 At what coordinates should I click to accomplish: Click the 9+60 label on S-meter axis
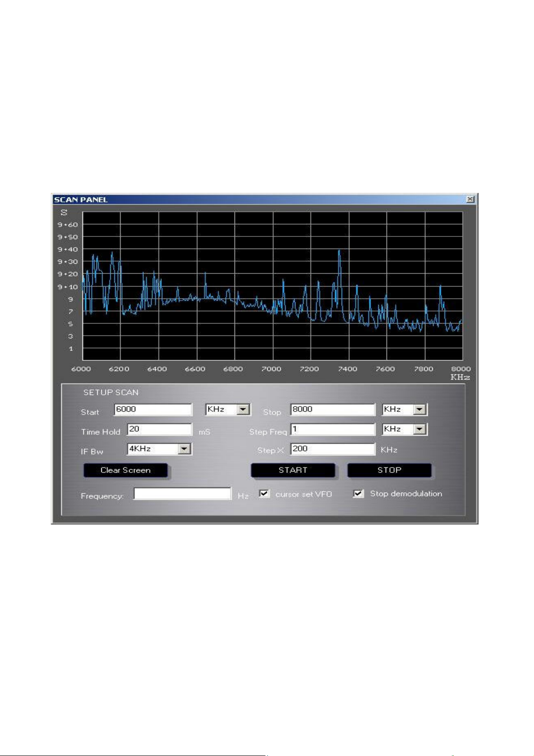(68, 224)
